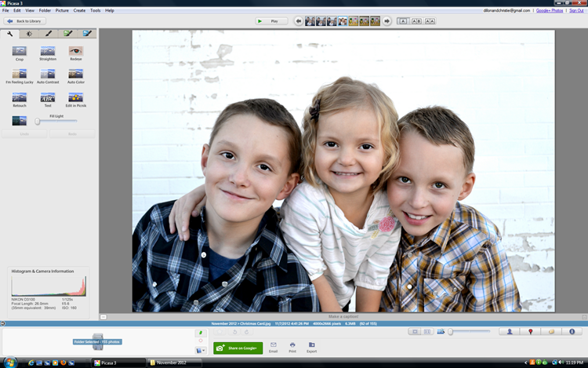
Task: Open the blue brush effects tab
Action: tap(87, 34)
